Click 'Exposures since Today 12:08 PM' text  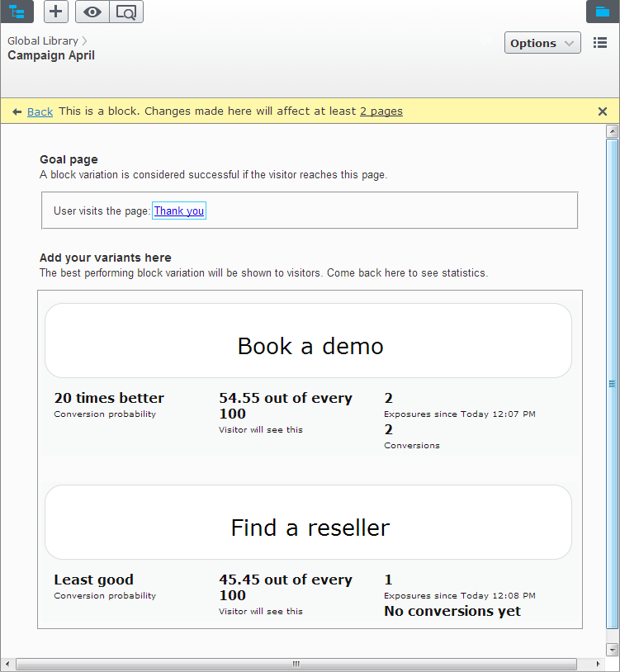click(460, 596)
